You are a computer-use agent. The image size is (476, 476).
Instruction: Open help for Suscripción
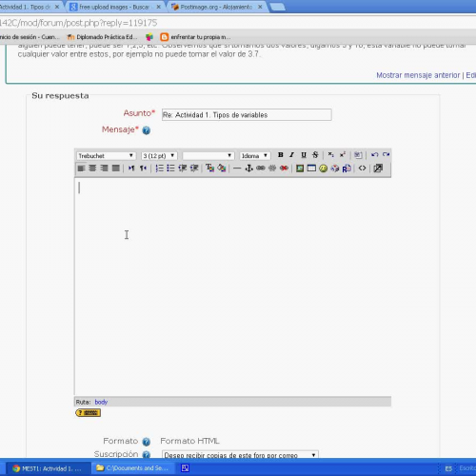(x=146, y=454)
